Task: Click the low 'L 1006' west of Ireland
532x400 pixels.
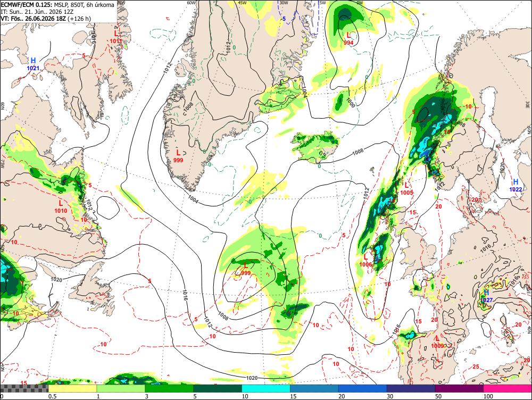Action: tap(366, 260)
